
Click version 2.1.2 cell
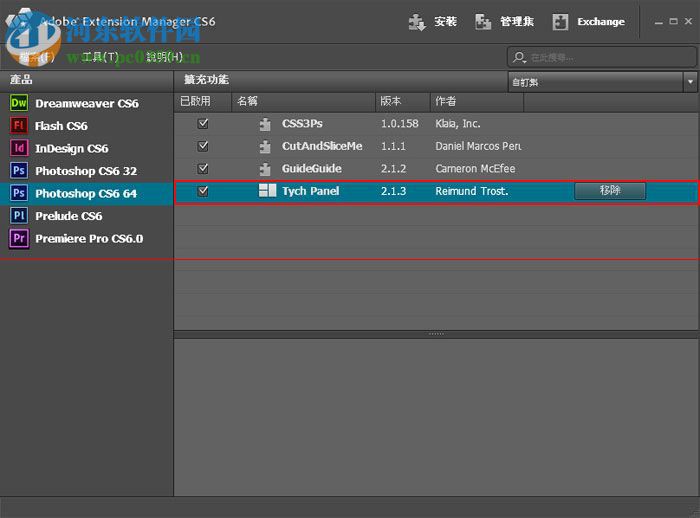pos(393,168)
